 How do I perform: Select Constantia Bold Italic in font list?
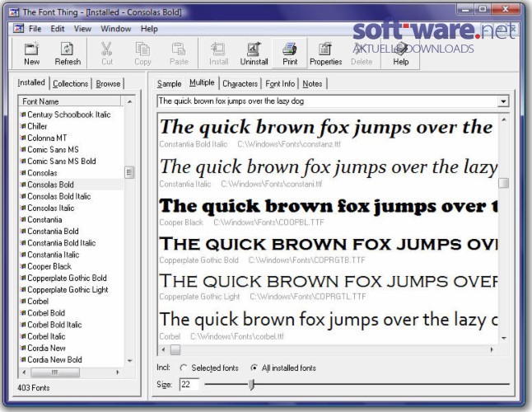click(62, 243)
